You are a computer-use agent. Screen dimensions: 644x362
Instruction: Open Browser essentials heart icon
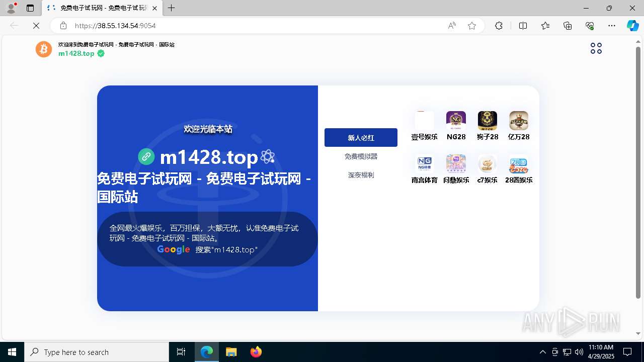point(590,26)
